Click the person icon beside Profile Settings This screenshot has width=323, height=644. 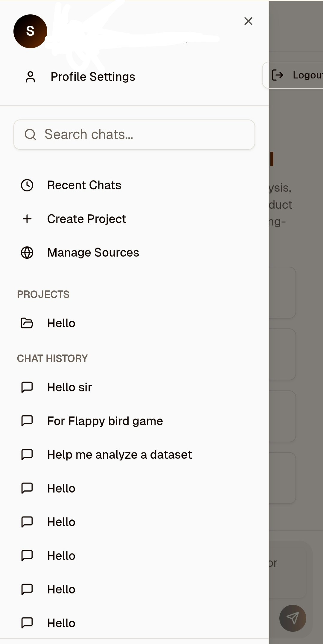tap(30, 77)
